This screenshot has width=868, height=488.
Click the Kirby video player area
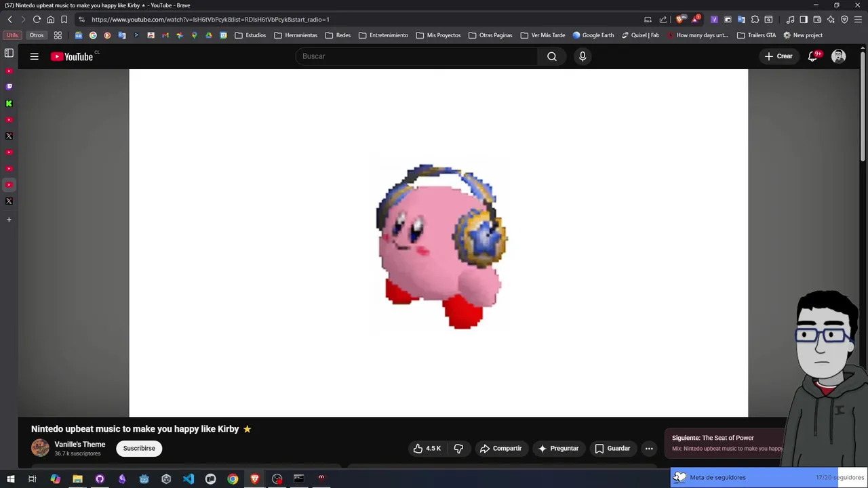pyautogui.click(x=439, y=243)
